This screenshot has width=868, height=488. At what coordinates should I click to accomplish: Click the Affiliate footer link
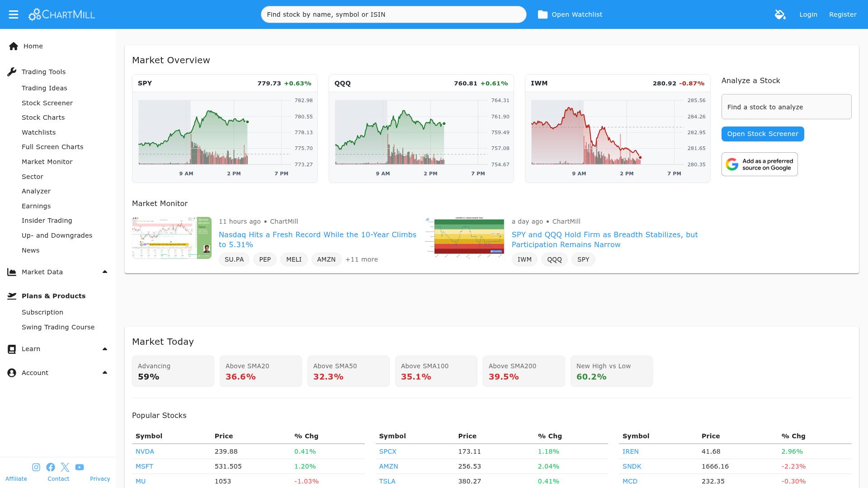pos(16,479)
